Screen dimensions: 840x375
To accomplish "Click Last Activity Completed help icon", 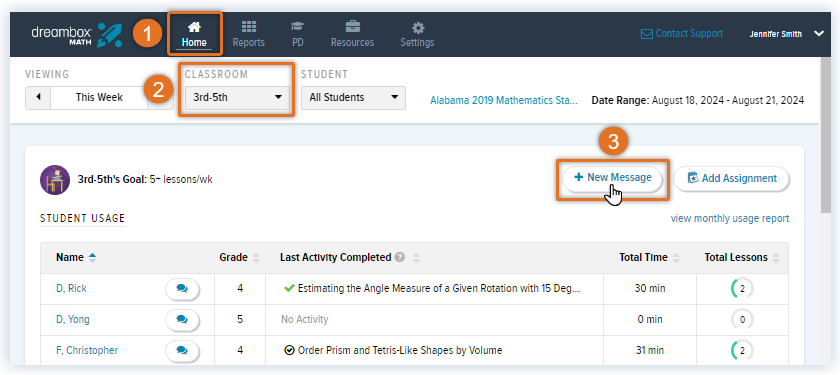I will click(399, 258).
